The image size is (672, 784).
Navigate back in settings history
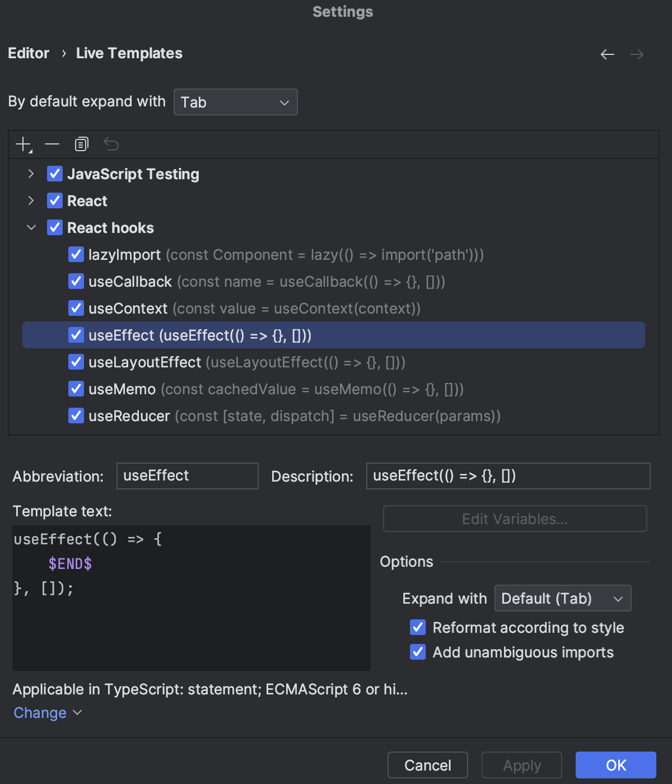pos(607,54)
